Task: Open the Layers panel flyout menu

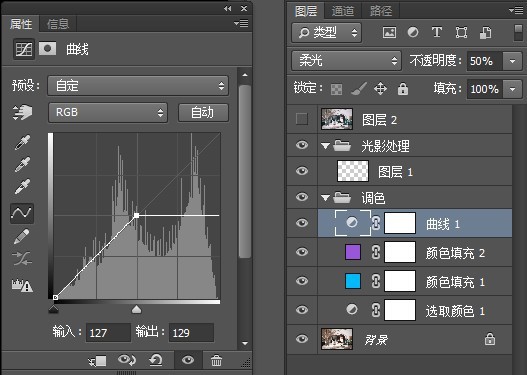Action: [x=516, y=10]
